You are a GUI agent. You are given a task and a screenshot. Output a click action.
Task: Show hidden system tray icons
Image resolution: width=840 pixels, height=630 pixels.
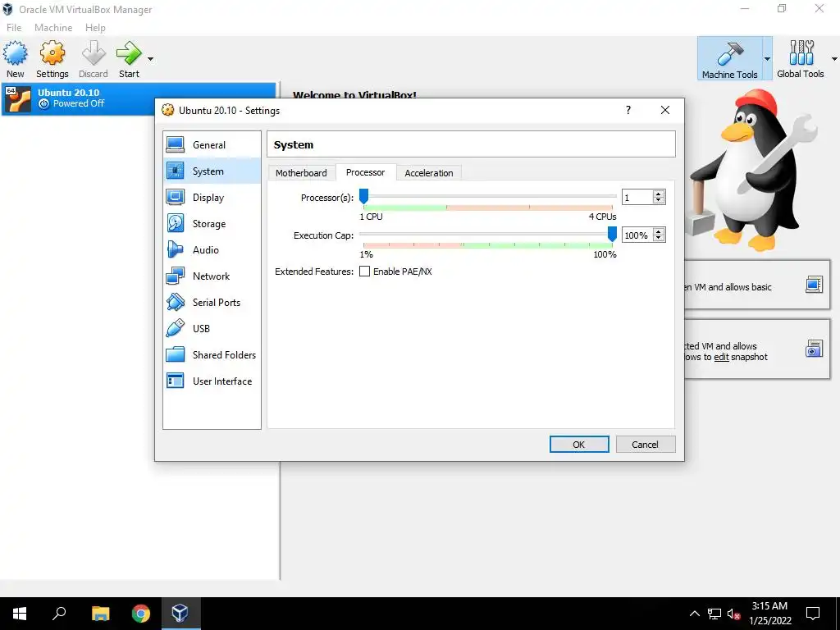694,614
